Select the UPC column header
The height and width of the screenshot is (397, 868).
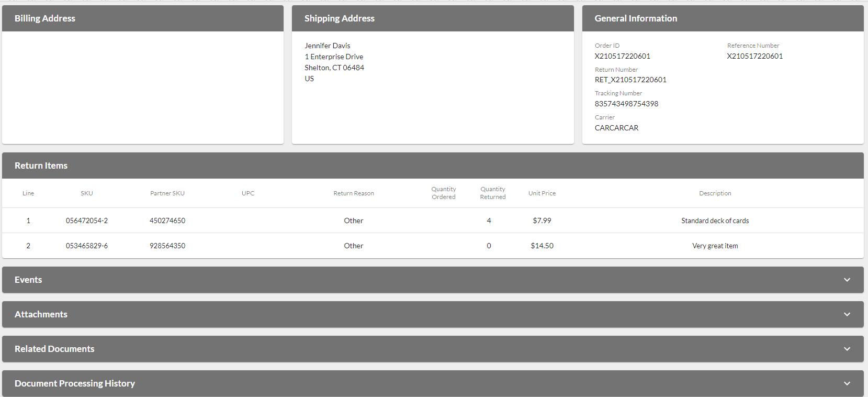pos(248,193)
